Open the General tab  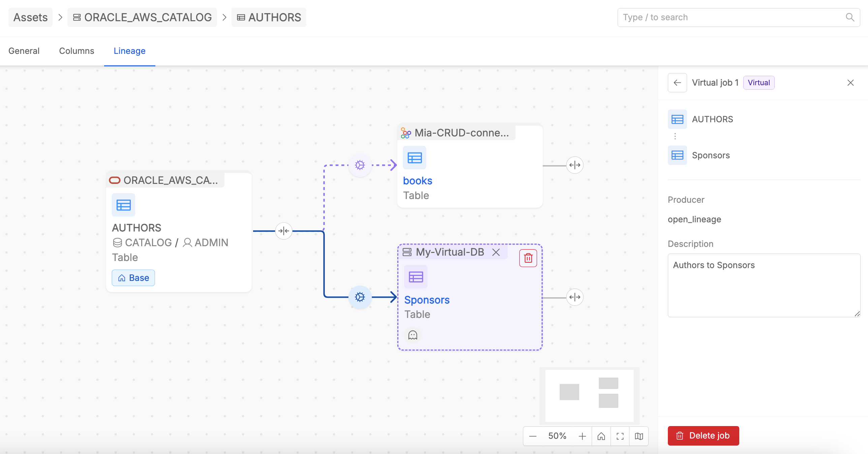click(x=24, y=51)
